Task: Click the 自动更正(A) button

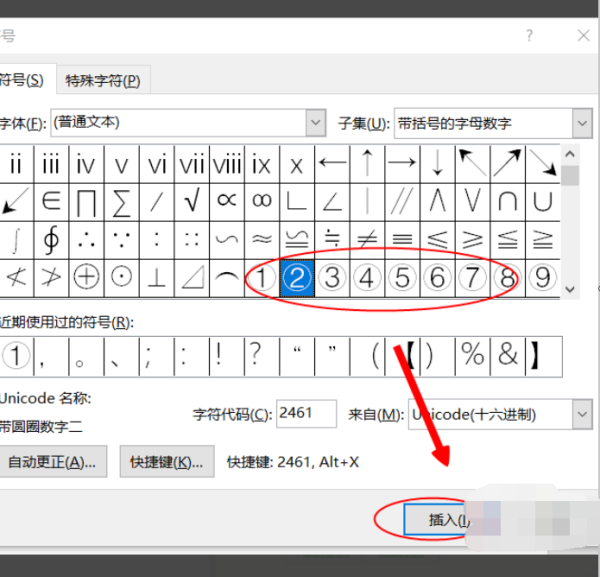Action: coord(52,462)
